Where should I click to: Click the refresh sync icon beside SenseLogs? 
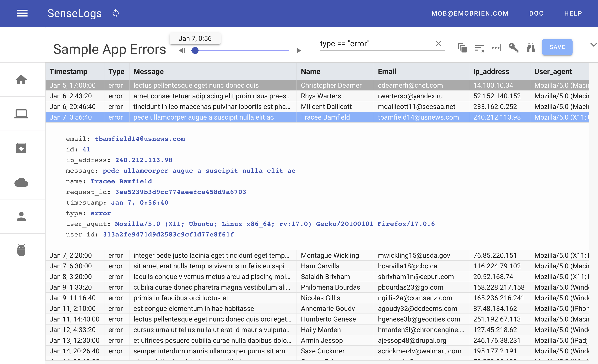[x=116, y=13]
